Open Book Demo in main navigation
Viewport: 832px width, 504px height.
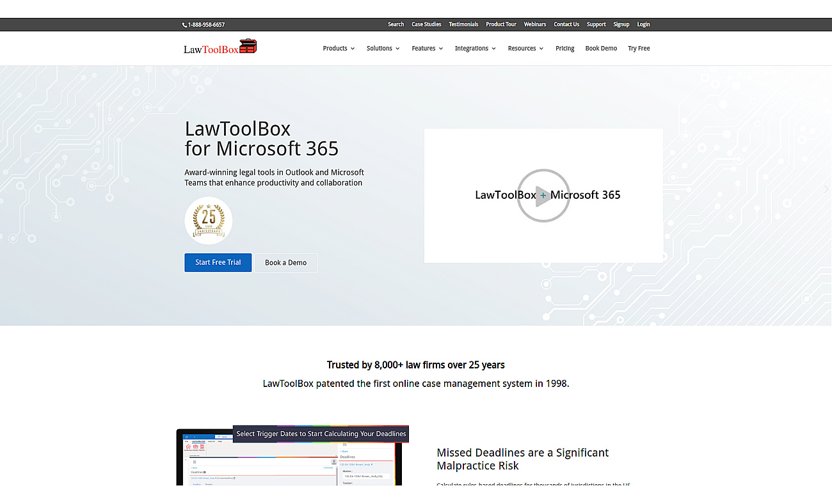point(601,49)
